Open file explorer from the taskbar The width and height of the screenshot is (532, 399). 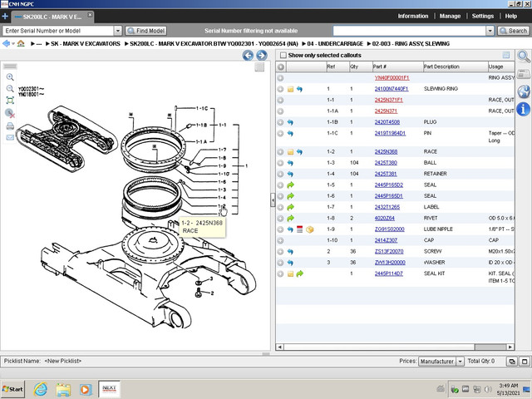[x=63, y=389]
